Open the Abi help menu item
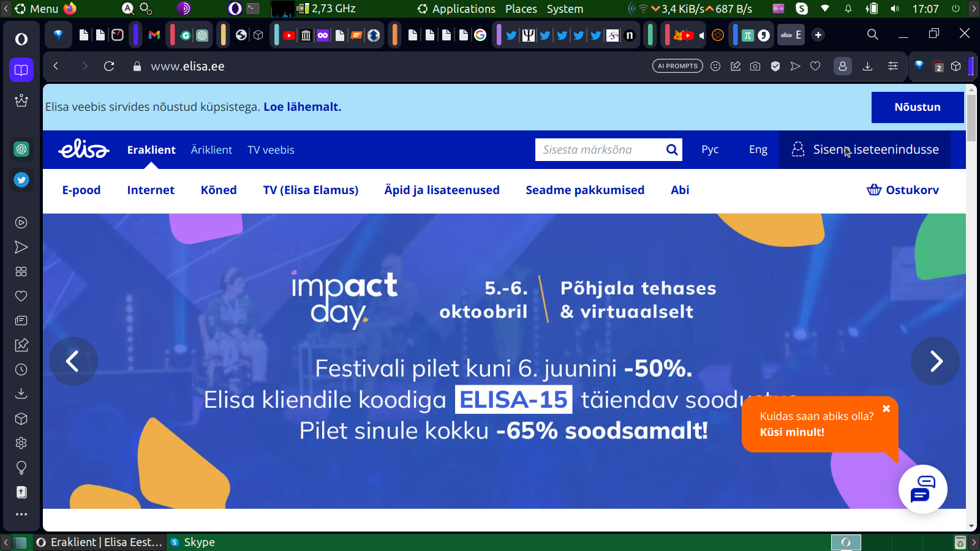The width and height of the screenshot is (980, 551). click(x=680, y=190)
